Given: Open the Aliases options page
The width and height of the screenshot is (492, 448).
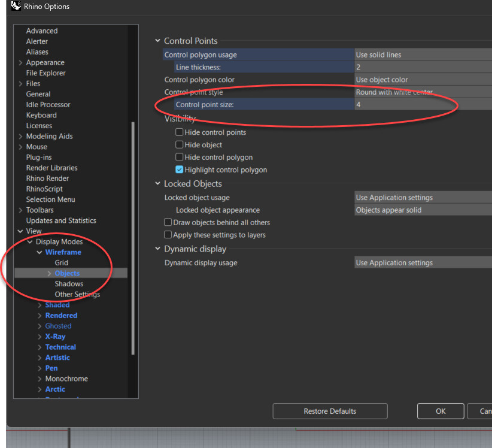Looking at the screenshot, I should tap(37, 52).
